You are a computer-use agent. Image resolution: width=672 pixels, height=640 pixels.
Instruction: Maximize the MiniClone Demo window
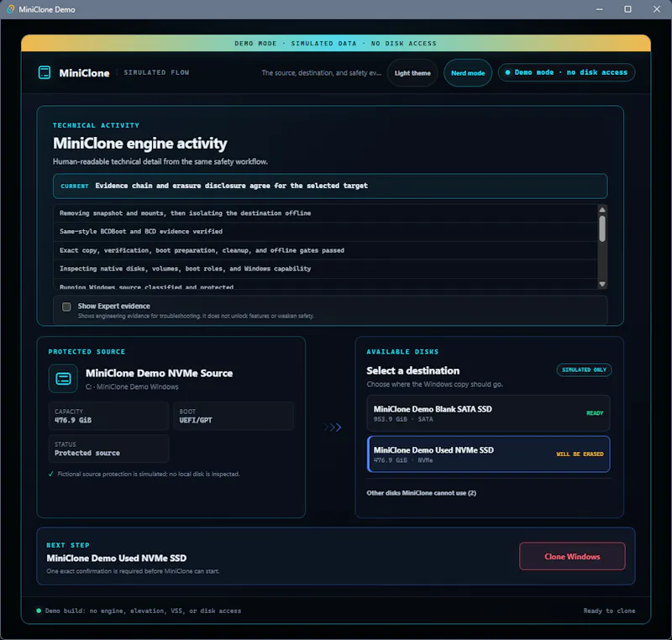tap(627, 9)
